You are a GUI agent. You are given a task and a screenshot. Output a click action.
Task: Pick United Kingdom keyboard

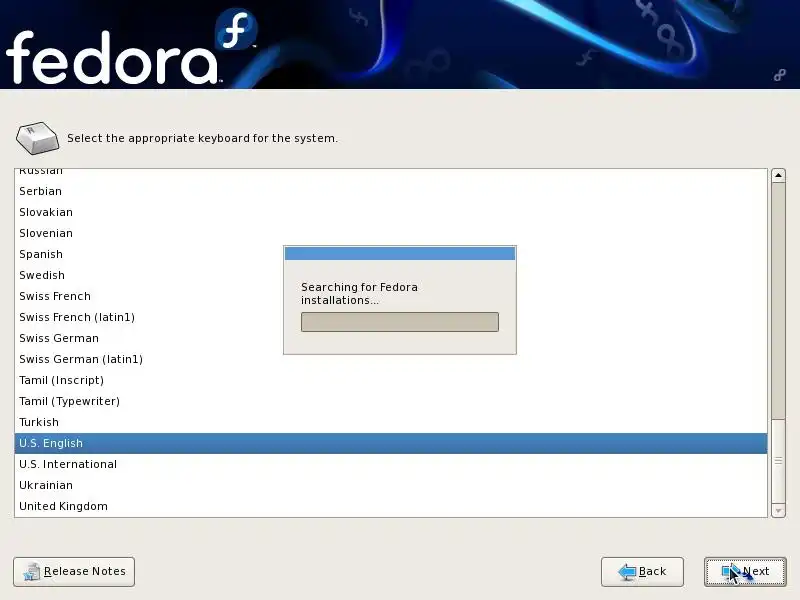391,506
